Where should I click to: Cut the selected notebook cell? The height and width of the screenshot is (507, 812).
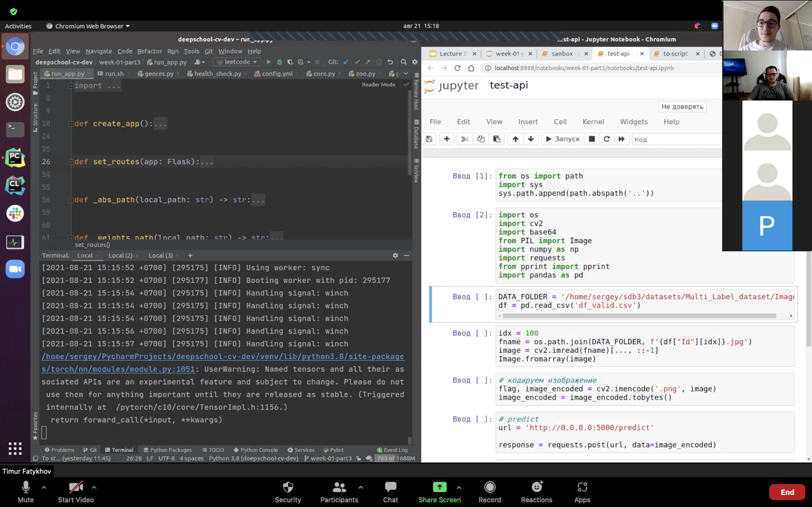pos(464,139)
